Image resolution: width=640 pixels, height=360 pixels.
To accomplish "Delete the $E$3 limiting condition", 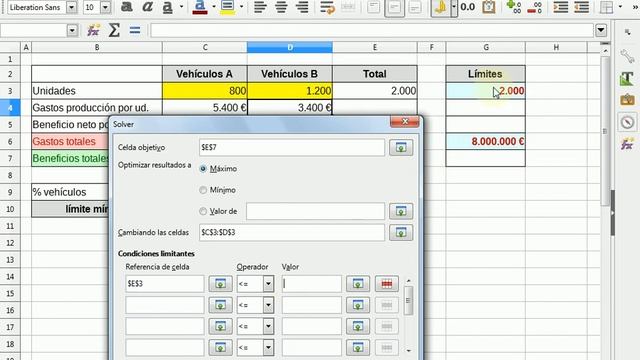I will click(387, 284).
